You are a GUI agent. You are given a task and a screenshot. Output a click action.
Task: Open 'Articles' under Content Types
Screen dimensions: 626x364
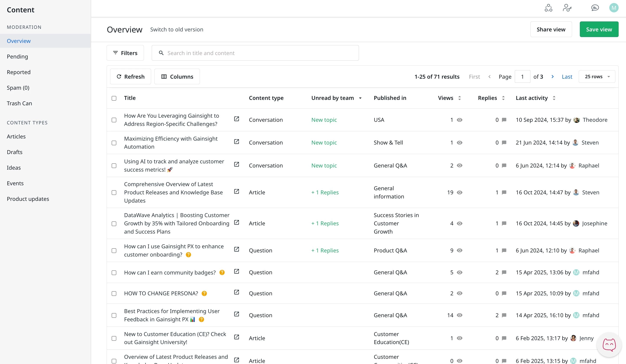coord(16,136)
